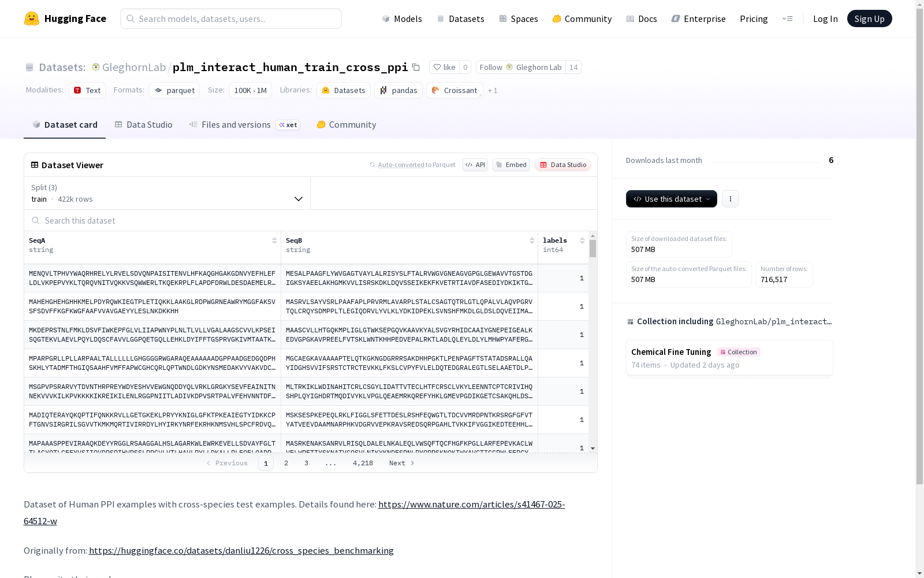Click the first row starting MENQVLTPHVYWAQRHRELY
924x578 pixels.
tap(306, 278)
